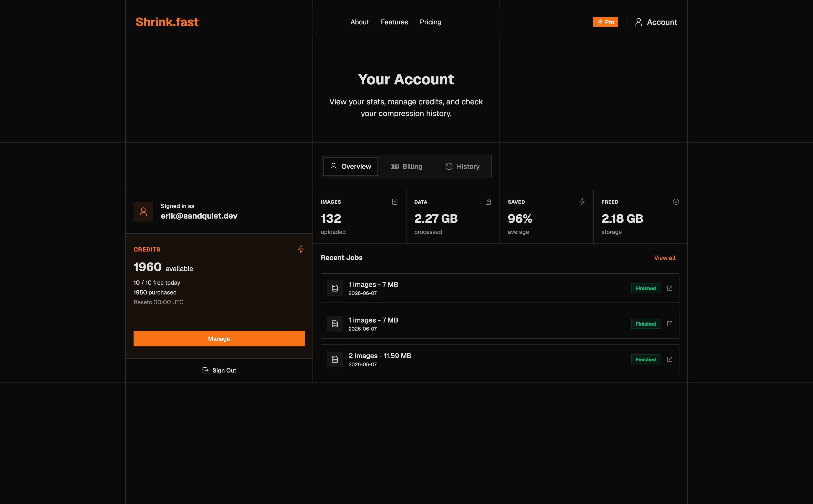Click the Saved card lightning icon
The image size is (813, 504).
coord(582,202)
